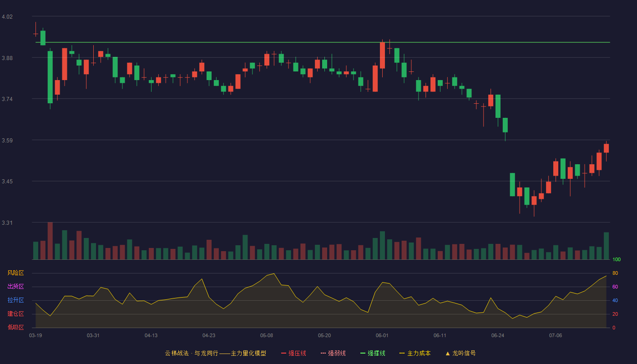Click the 3.45 price axis label

pos(7,182)
